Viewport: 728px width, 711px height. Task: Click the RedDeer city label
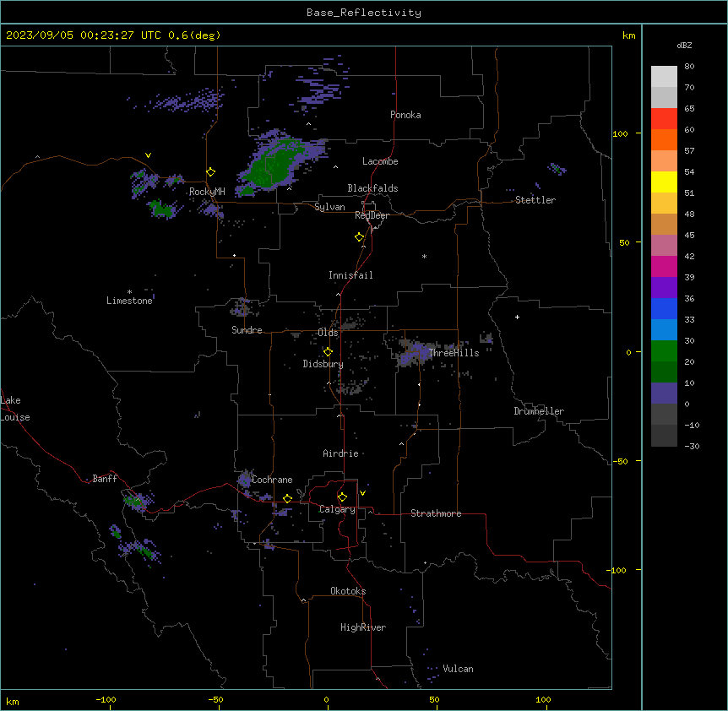[x=372, y=215]
